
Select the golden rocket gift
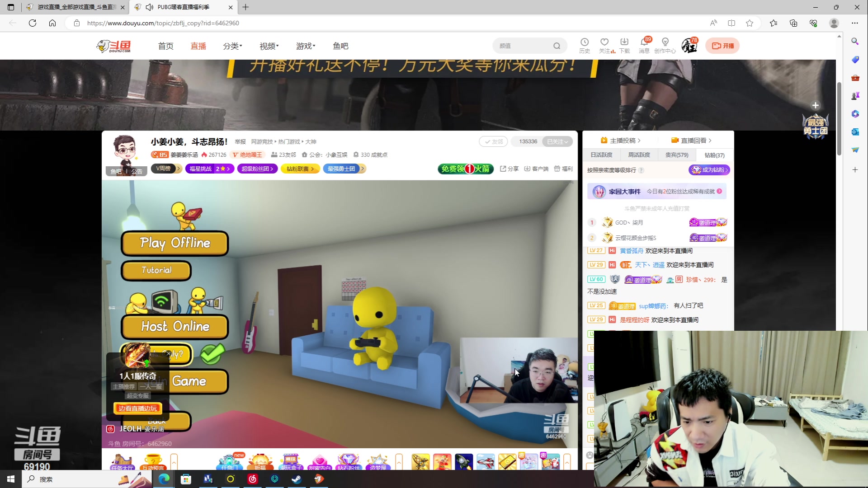420,462
